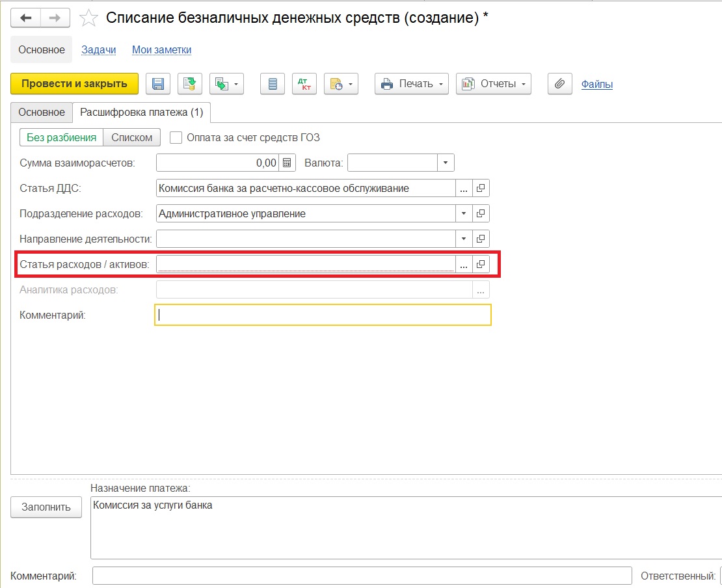Click the Заполнить button

(46, 507)
